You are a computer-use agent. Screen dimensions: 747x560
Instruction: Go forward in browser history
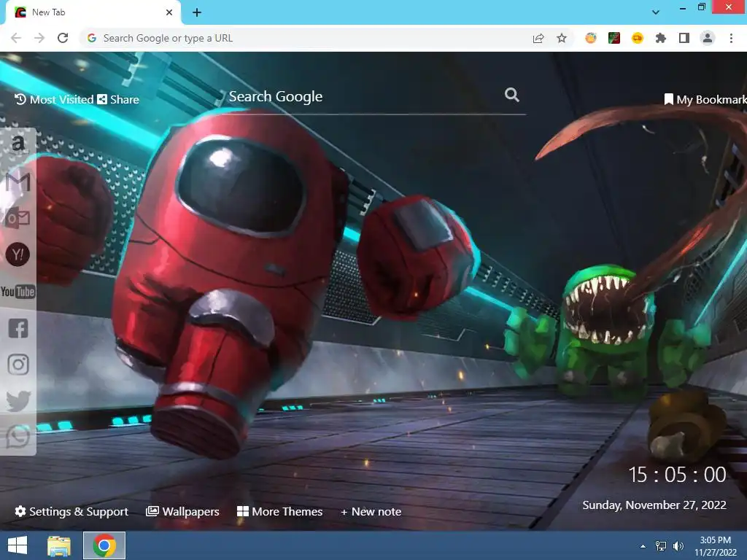39,38
